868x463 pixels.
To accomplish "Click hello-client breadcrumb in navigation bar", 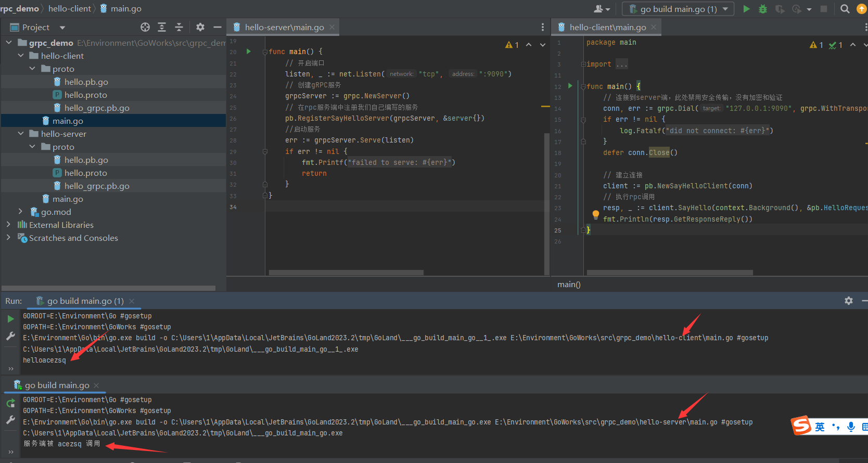I will (x=70, y=8).
